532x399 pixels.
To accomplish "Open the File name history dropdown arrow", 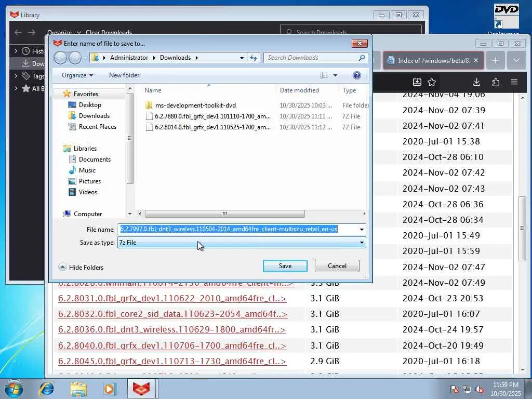I will click(362, 229).
